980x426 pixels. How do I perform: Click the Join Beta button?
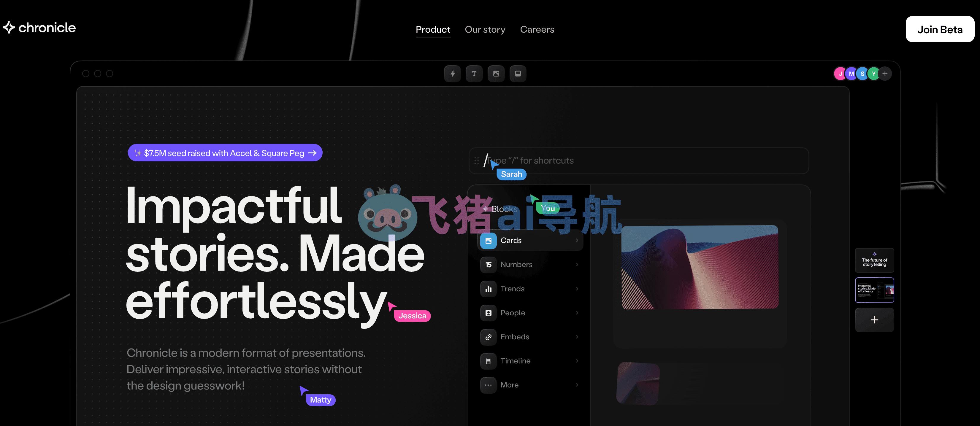tap(939, 29)
